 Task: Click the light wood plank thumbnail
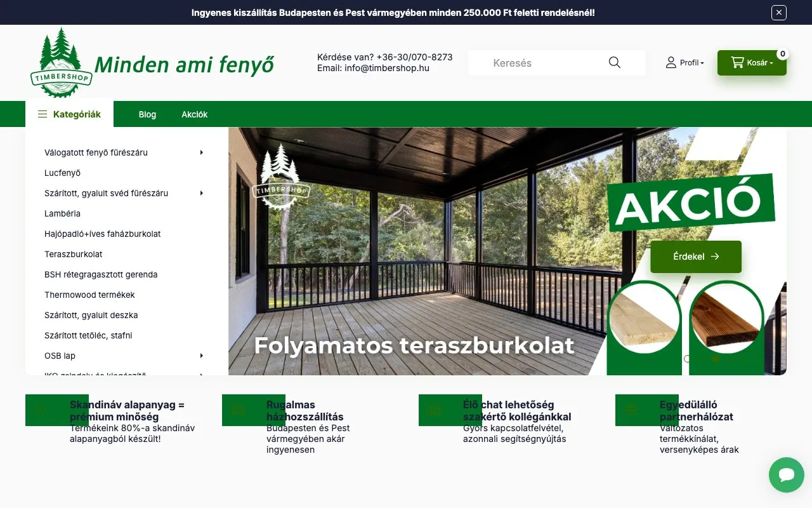(644, 319)
